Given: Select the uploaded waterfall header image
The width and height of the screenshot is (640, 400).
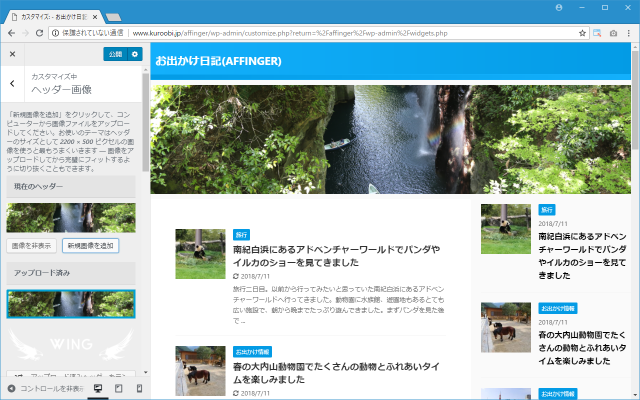Looking at the screenshot, I should (x=71, y=304).
